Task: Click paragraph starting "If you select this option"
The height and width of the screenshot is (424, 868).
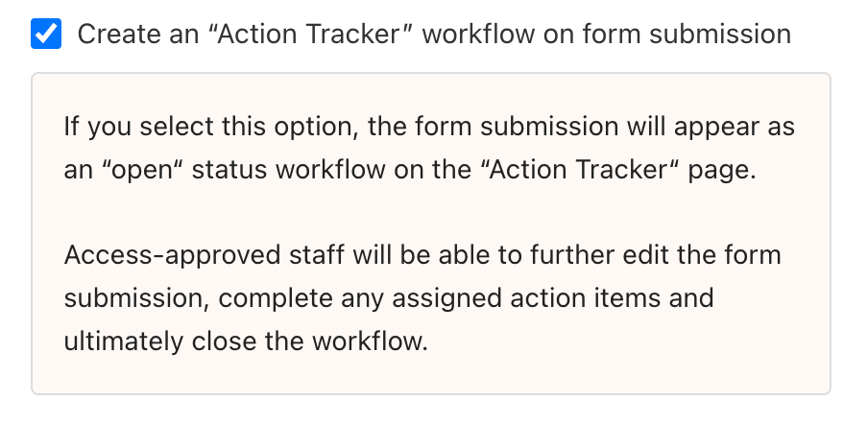Action: click(x=429, y=148)
